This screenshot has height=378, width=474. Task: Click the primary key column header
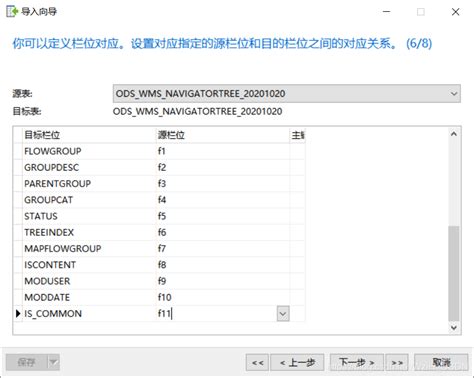[x=298, y=135]
